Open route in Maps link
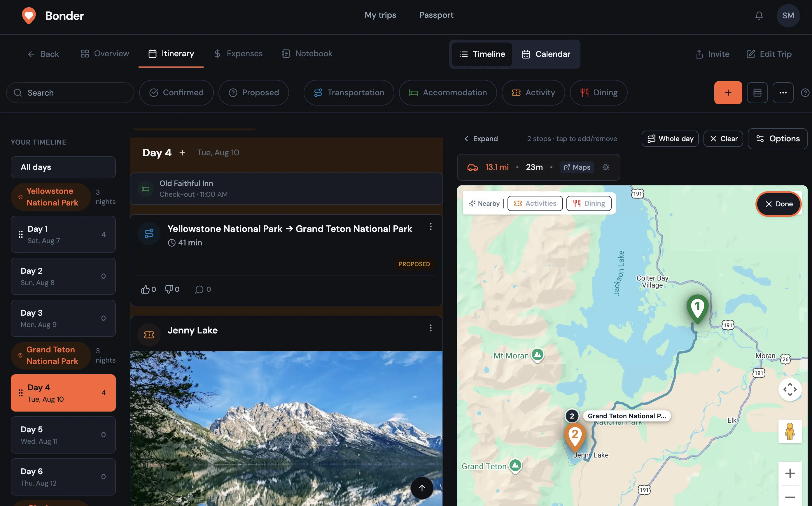The image size is (812, 506). pyautogui.click(x=577, y=167)
